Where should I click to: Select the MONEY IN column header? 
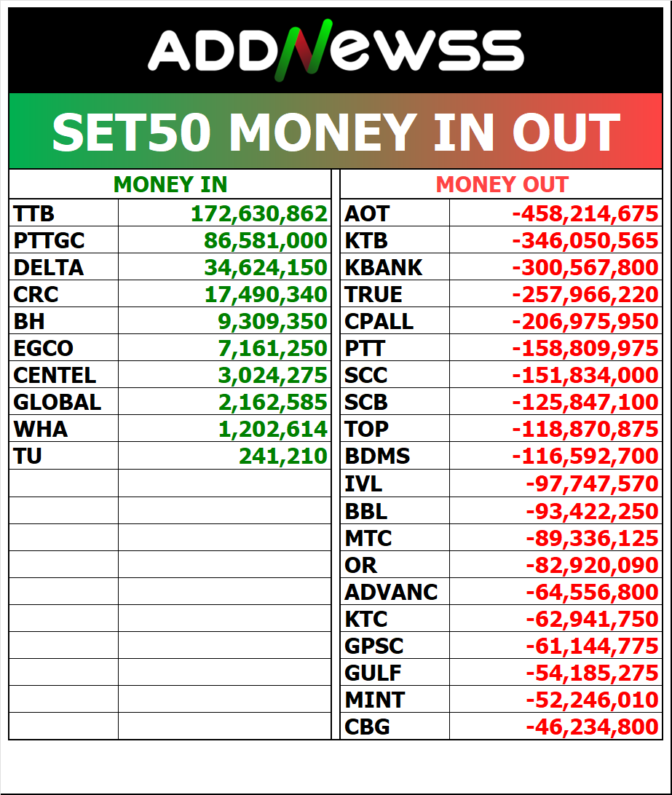[170, 185]
